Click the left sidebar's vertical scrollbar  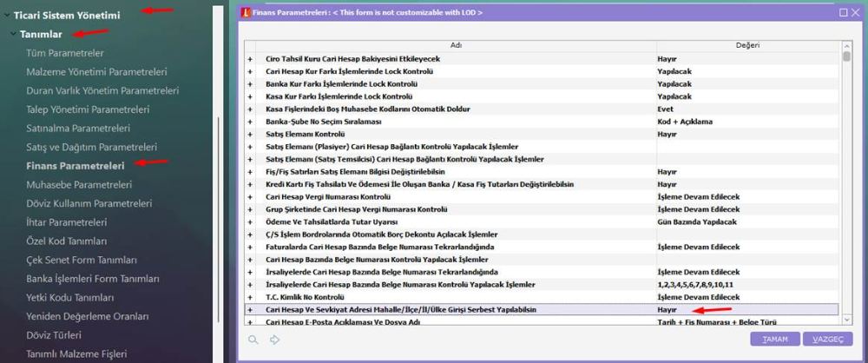click(220, 219)
